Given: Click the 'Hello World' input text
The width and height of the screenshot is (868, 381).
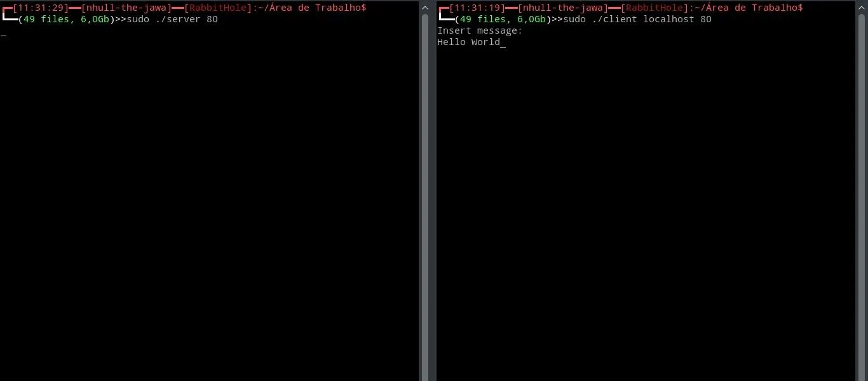Looking at the screenshot, I should click(469, 42).
